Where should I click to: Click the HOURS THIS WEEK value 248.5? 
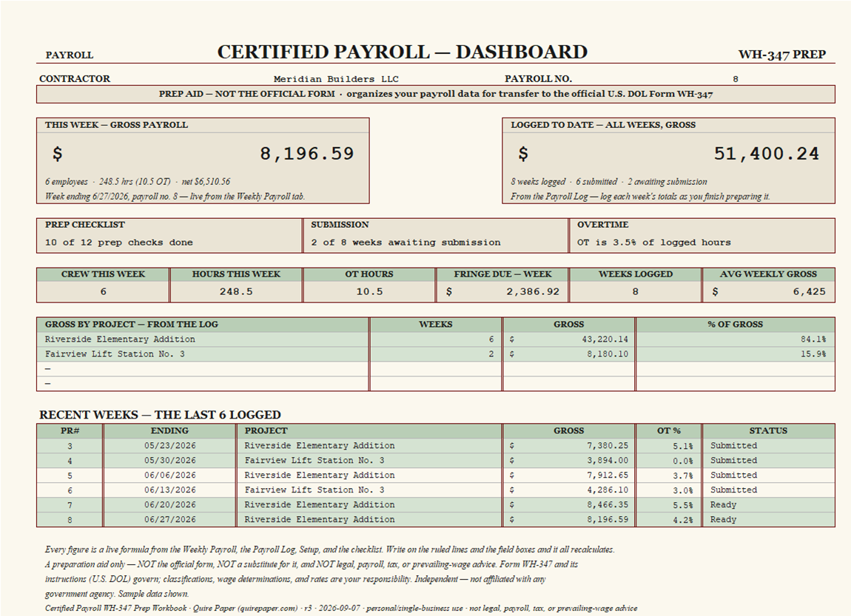[x=236, y=292]
